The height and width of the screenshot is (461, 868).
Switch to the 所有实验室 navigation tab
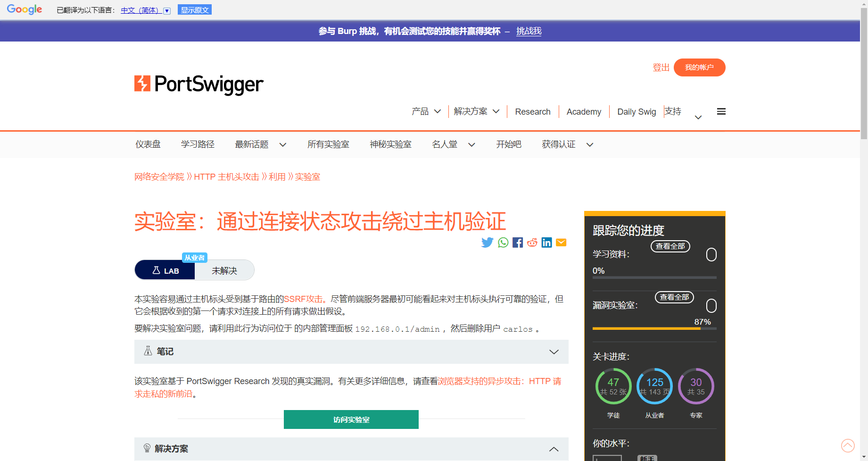(328, 144)
